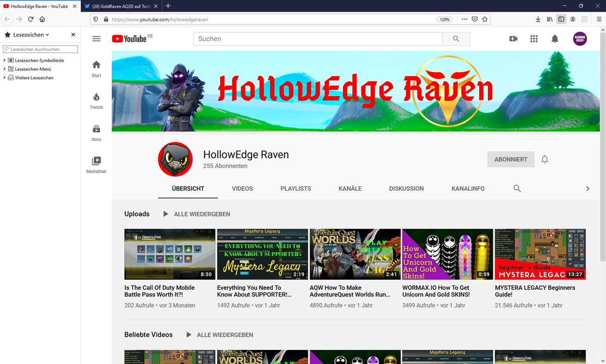The image size is (606, 364).
Task: Click the browser forward arrow
Action: point(19,19)
